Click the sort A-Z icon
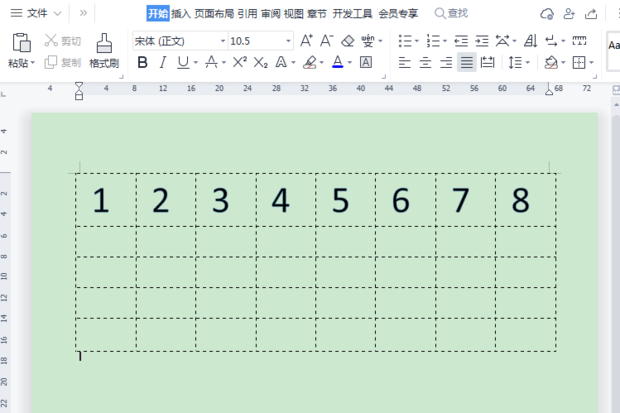The image size is (620, 413). coord(531,41)
